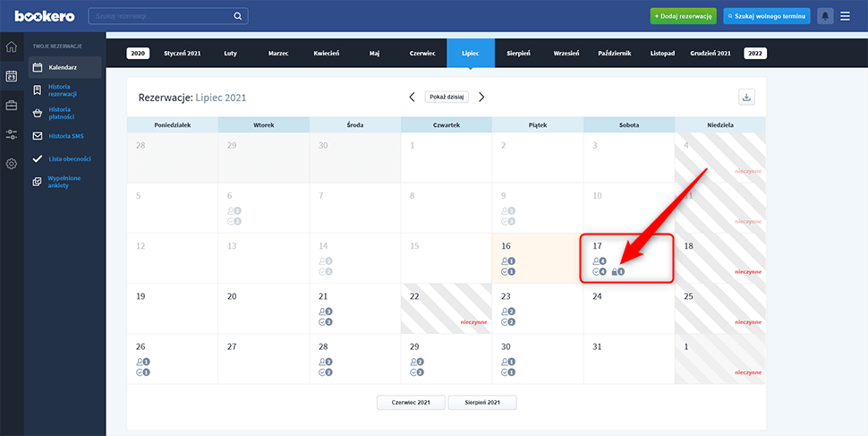868x436 pixels.
Task: Open calendar day 15
Action: pyautogui.click(x=447, y=258)
